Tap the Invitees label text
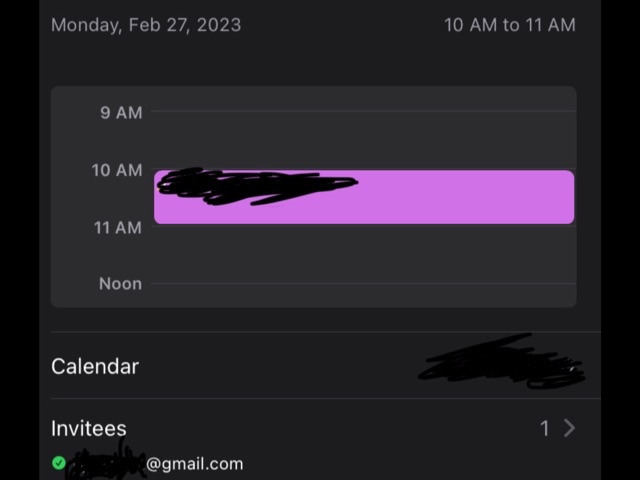 click(89, 428)
